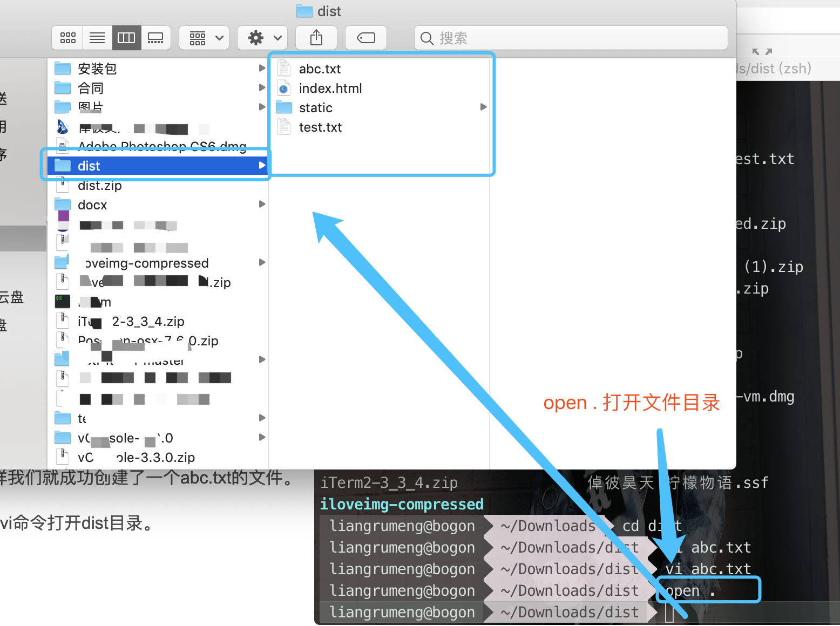Select the column view icon

point(126,38)
